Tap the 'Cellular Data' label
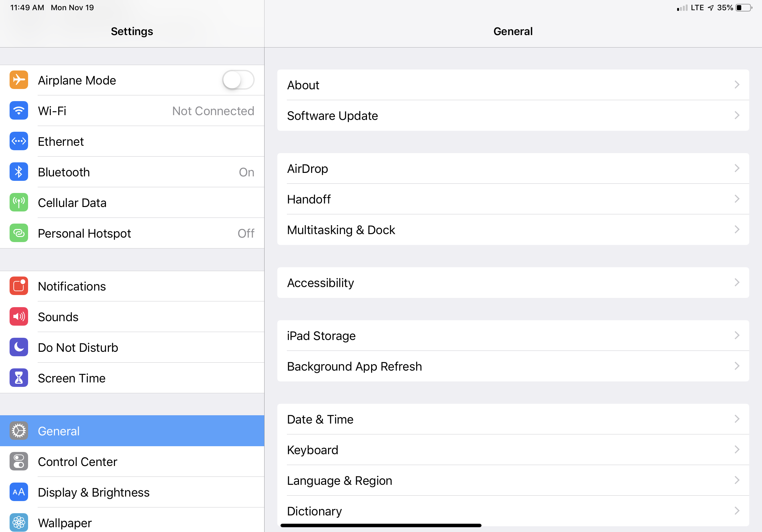Viewport: 762px width, 532px height. [72, 203]
